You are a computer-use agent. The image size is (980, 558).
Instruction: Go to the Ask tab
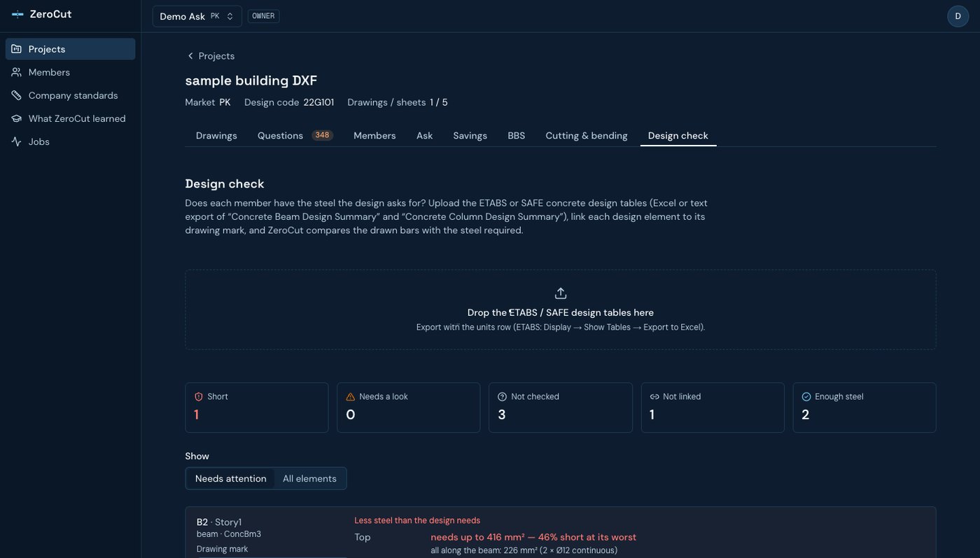click(424, 136)
